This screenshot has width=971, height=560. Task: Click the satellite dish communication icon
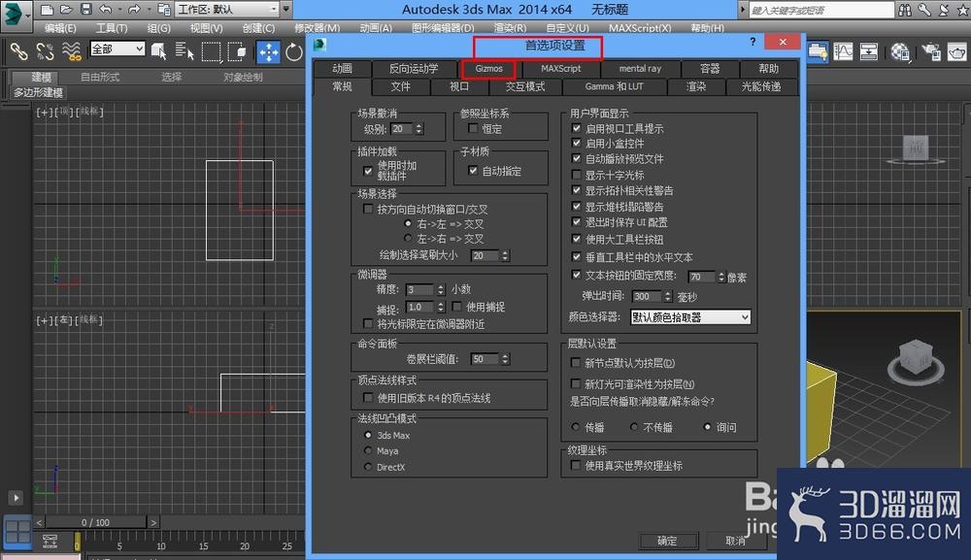(944, 10)
